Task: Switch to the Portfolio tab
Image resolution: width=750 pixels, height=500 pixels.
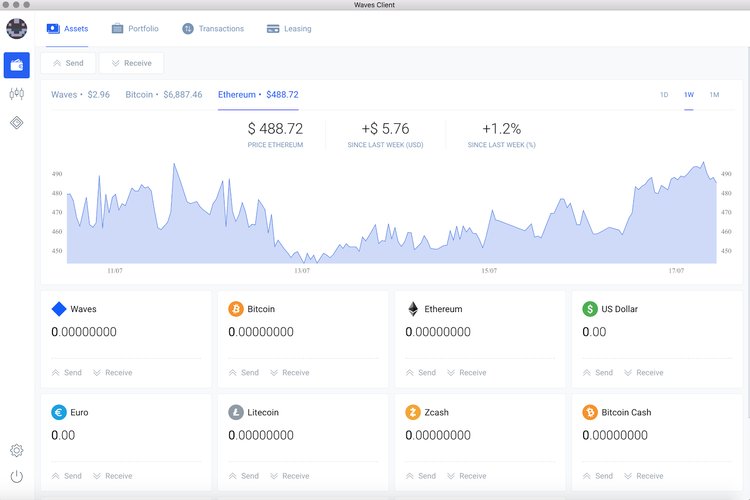Action: coord(135,29)
